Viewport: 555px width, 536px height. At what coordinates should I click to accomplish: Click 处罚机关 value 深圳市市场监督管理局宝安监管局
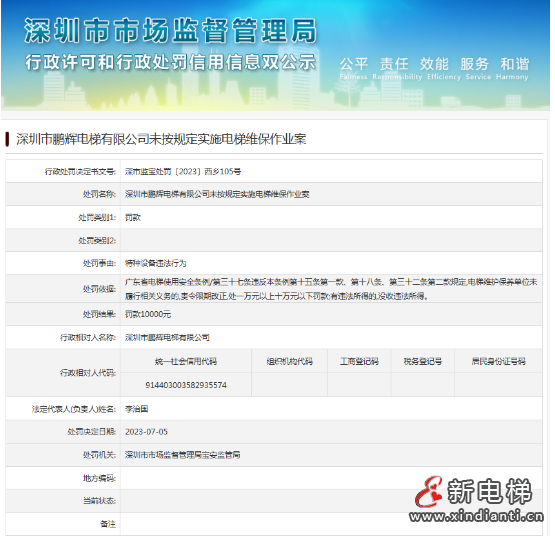[x=182, y=455]
